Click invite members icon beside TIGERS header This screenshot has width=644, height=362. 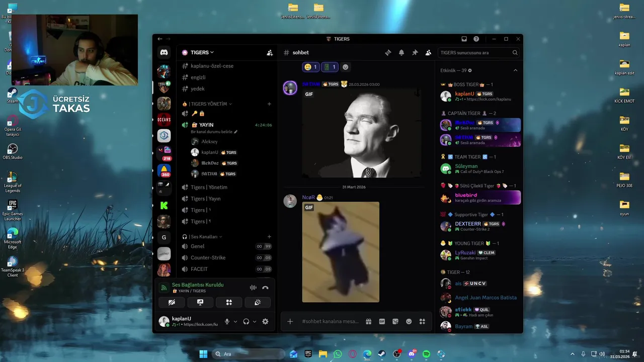point(270,52)
